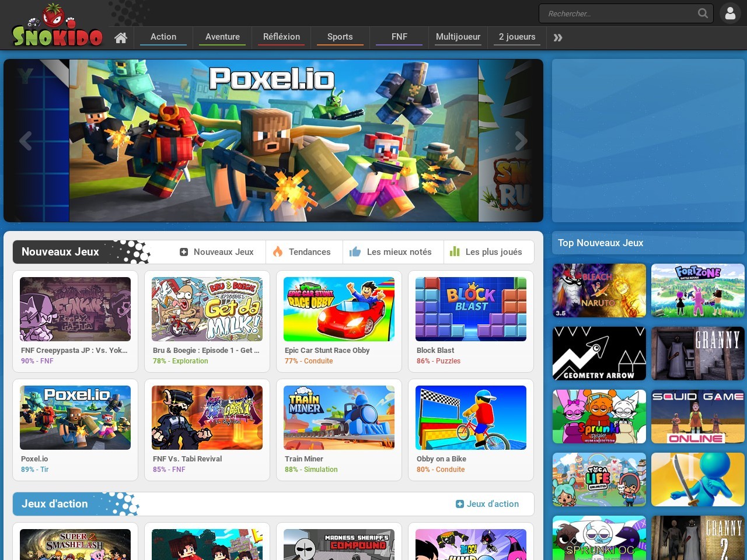Open Madness Sheriff's Compound thumbnail

(x=339, y=544)
